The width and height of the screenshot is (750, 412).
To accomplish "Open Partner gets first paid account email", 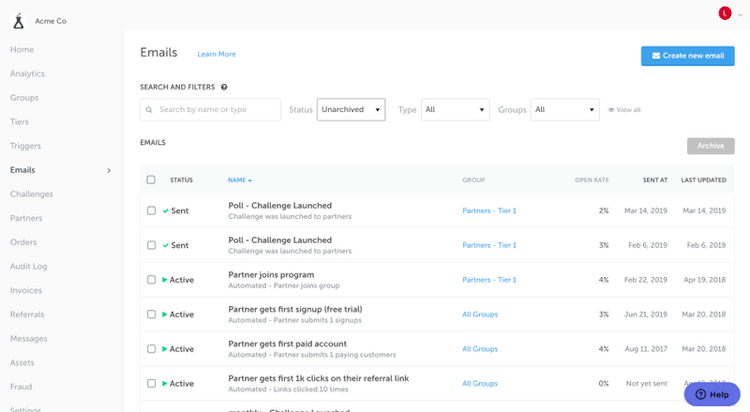I will pyautogui.click(x=287, y=344).
